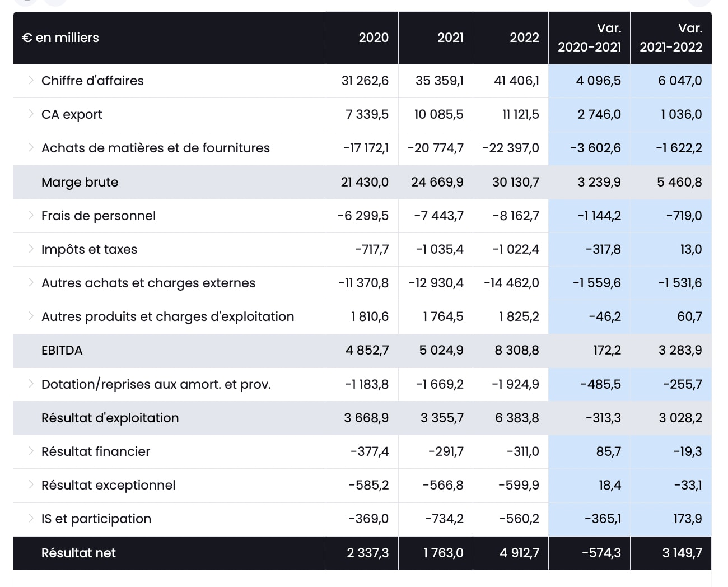Click the cell showing -11 370,8

[x=363, y=283]
